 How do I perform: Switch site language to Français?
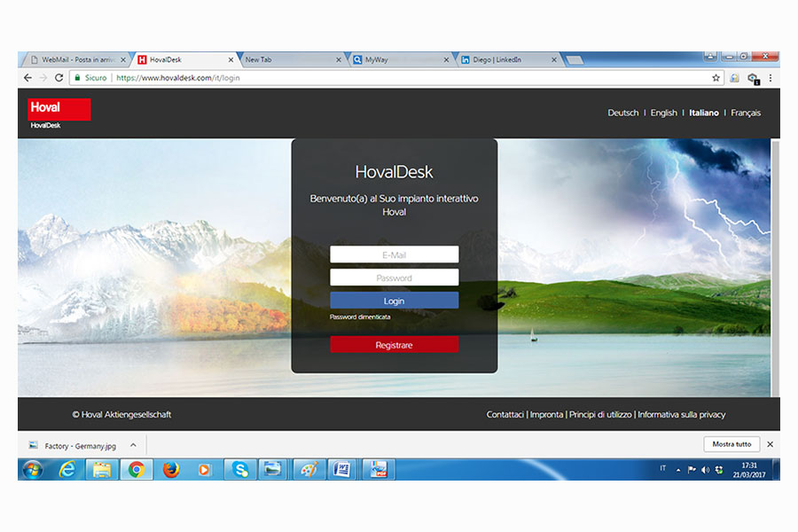746,113
